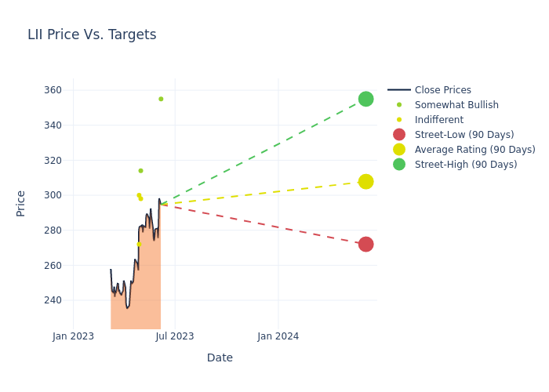Click the small green dot at price 355

point(161,99)
